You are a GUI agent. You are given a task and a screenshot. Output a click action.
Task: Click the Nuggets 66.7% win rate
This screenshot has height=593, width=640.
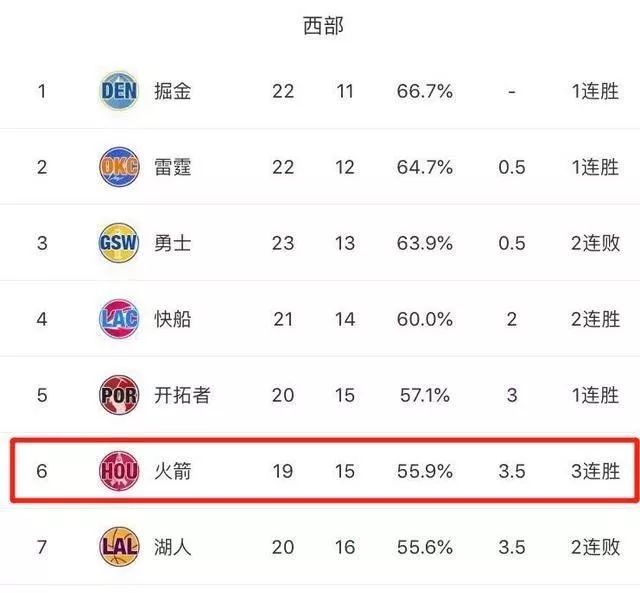pyautogui.click(x=424, y=91)
